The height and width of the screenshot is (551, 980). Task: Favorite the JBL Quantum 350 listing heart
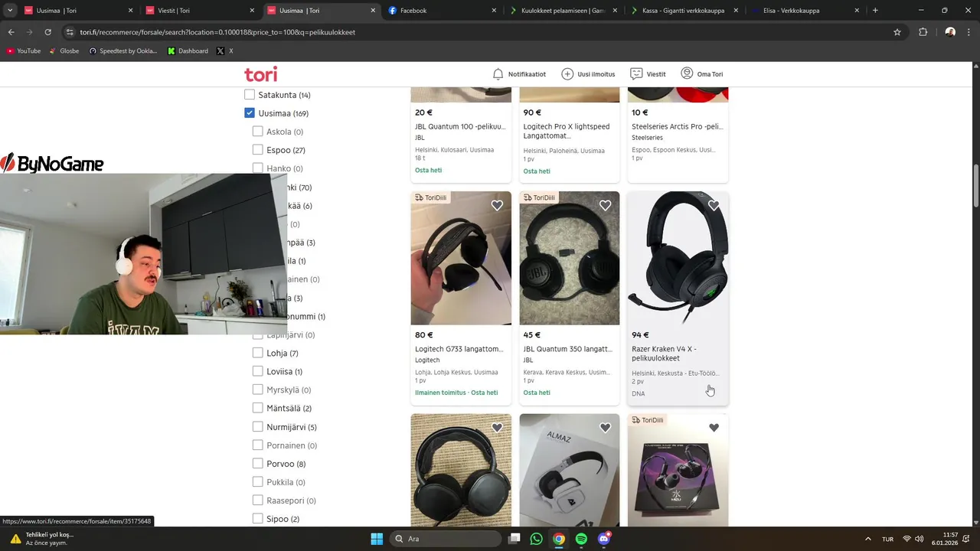click(605, 205)
